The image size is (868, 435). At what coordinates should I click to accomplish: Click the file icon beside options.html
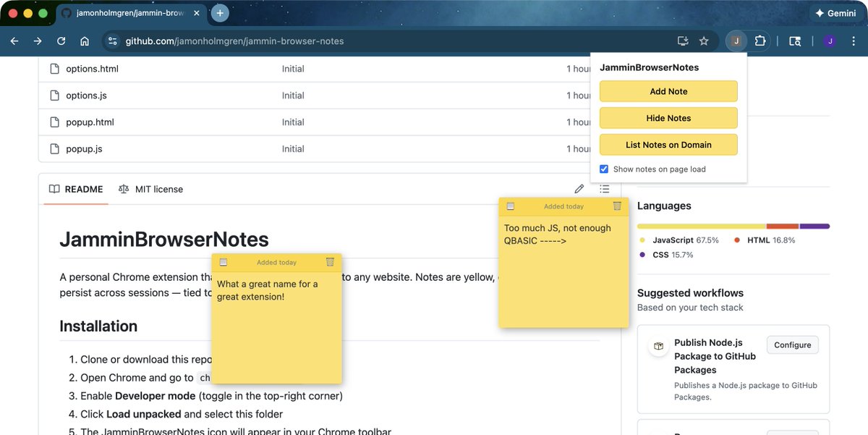tap(54, 69)
